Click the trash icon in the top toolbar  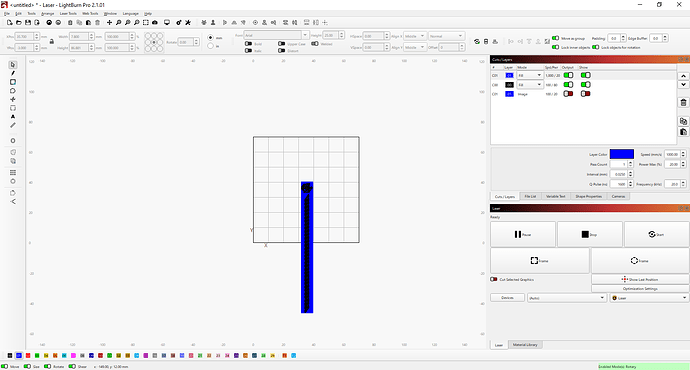click(98, 22)
